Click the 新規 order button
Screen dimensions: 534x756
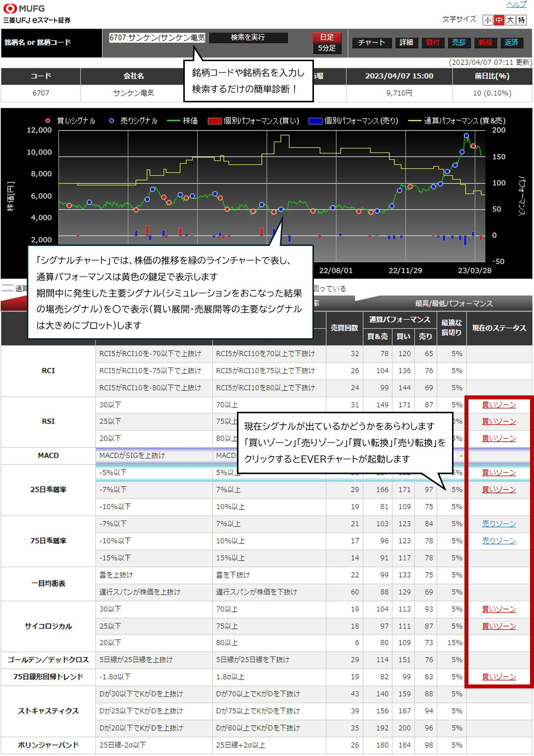(485, 42)
